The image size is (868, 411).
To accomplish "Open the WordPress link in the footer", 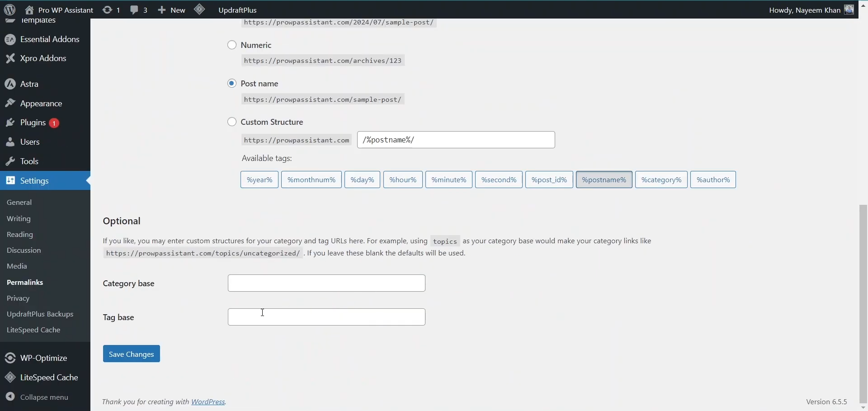I will [208, 401].
